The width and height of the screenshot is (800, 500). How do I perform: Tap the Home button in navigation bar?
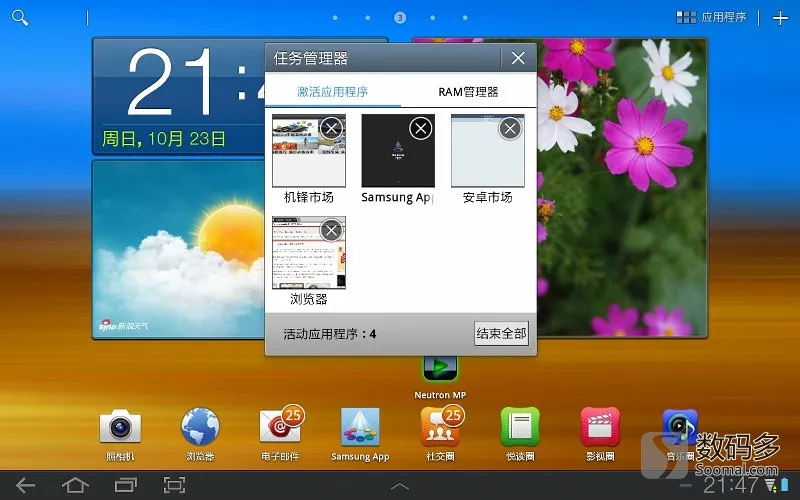[75, 485]
